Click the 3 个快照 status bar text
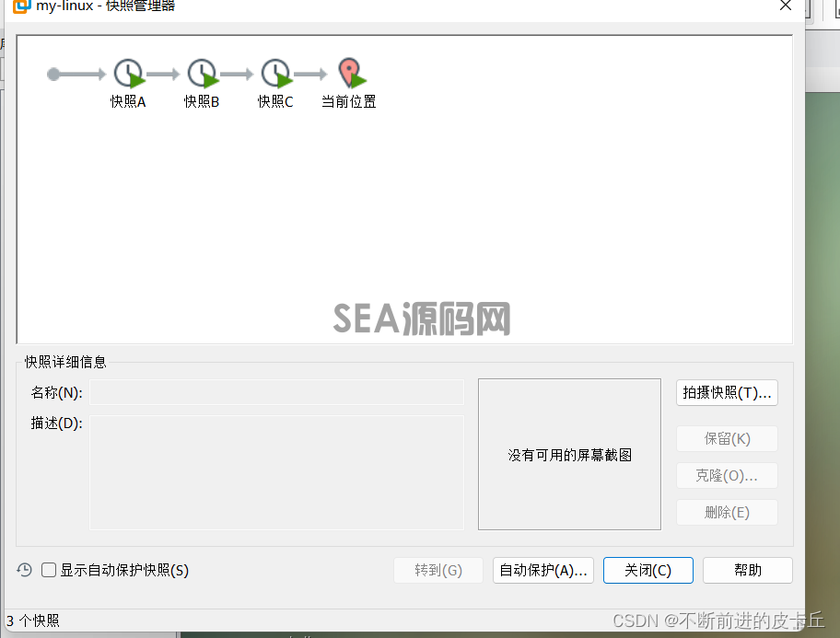The image size is (840, 638). click(x=32, y=621)
